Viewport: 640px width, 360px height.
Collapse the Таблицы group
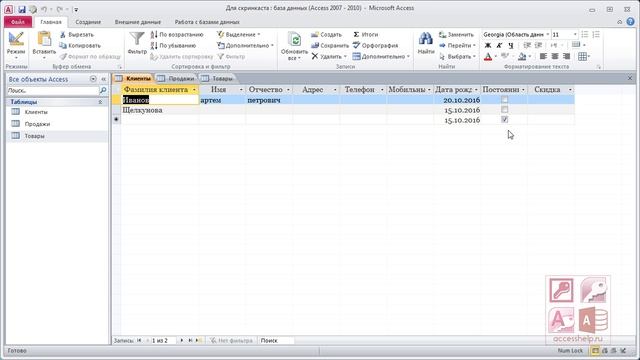[x=100, y=102]
